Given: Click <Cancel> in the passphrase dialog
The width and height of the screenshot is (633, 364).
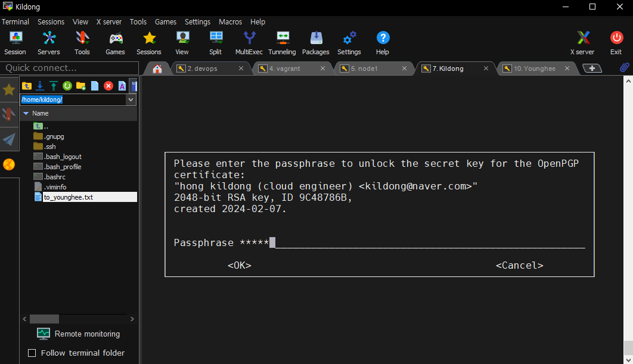Looking at the screenshot, I should 520,265.
